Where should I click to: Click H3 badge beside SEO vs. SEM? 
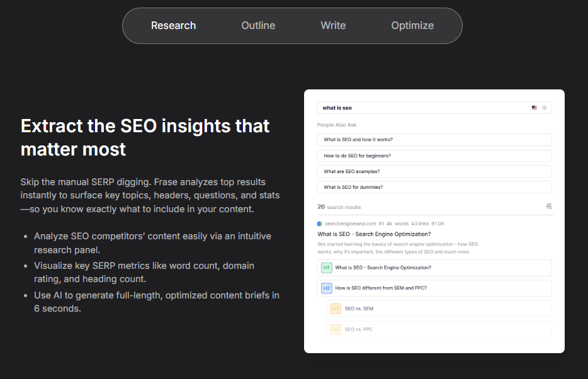point(336,308)
